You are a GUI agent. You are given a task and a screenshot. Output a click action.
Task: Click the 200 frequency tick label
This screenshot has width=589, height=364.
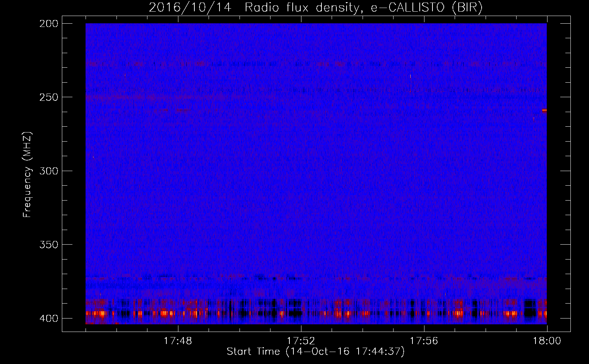tap(49, 24)
